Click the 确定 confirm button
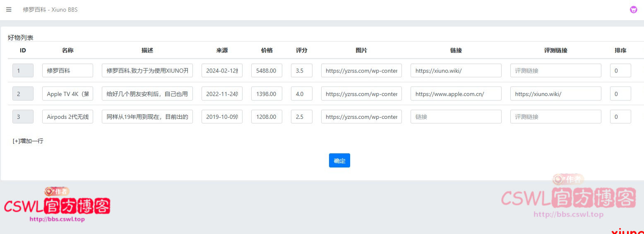 339,161
